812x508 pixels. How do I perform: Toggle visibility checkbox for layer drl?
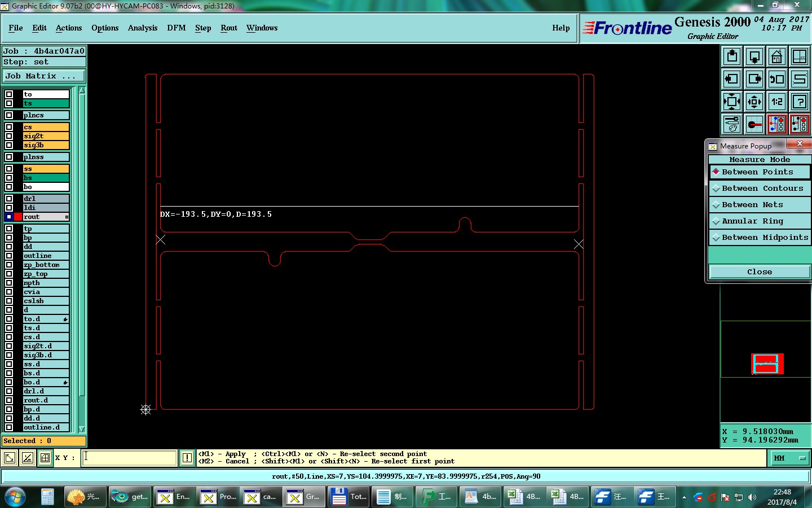coord(9,199)
